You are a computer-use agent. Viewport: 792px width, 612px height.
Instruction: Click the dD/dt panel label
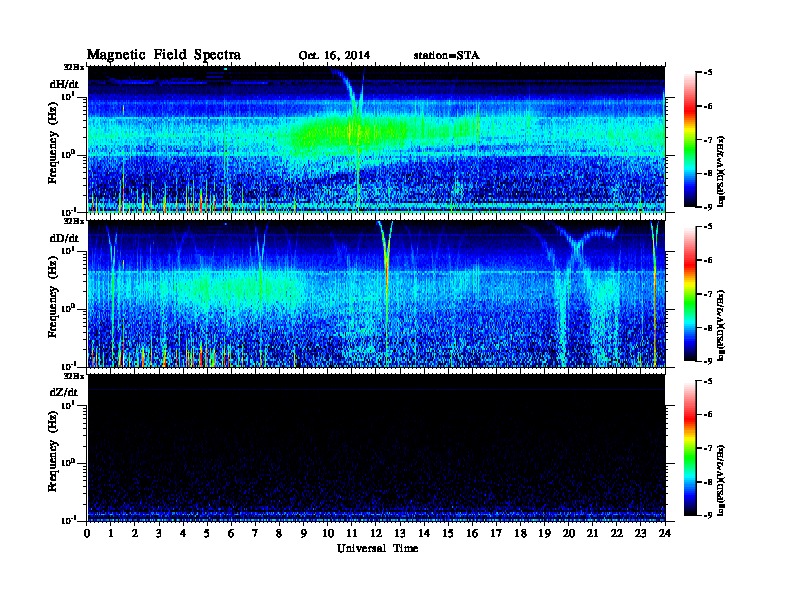(x=64, y=238)
